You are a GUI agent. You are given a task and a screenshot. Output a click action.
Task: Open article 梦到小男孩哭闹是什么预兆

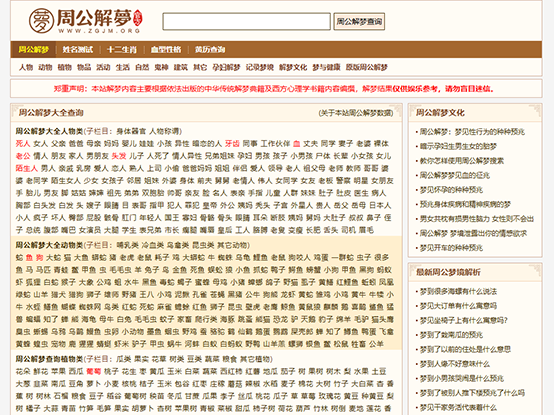pyautogui.click(x=462, y=378)
